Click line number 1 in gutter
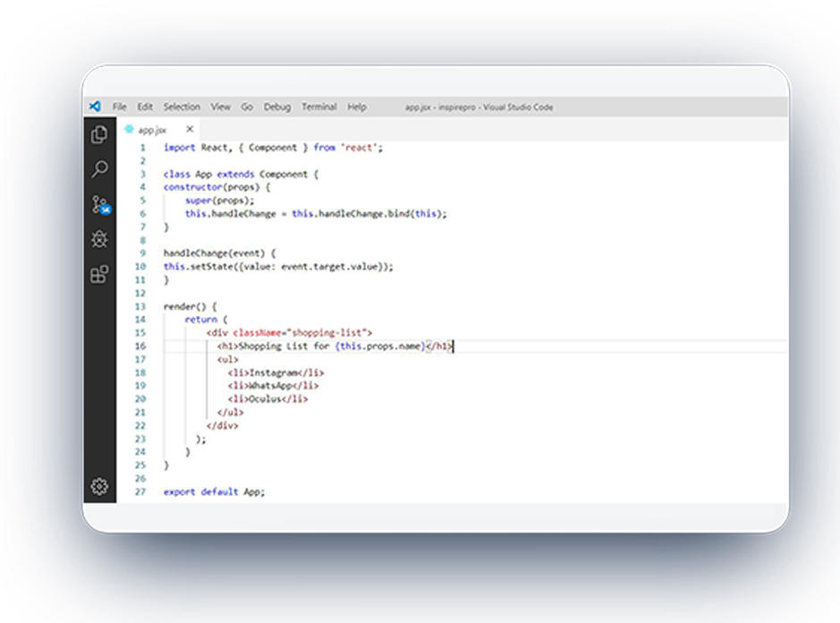840x623 pixels. 142,148
